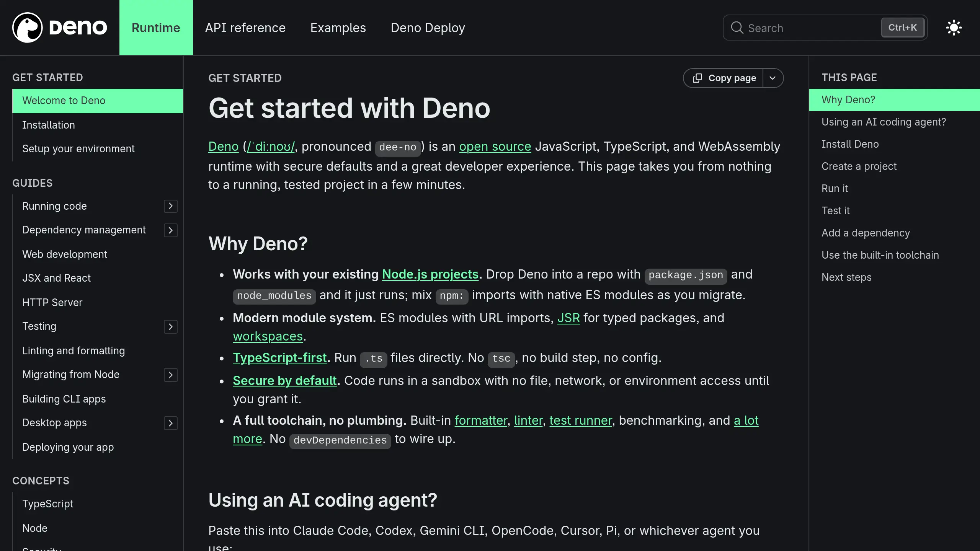Open Setup your environment page
Viewport: 980px width, 551px height.
coord(78,148)
